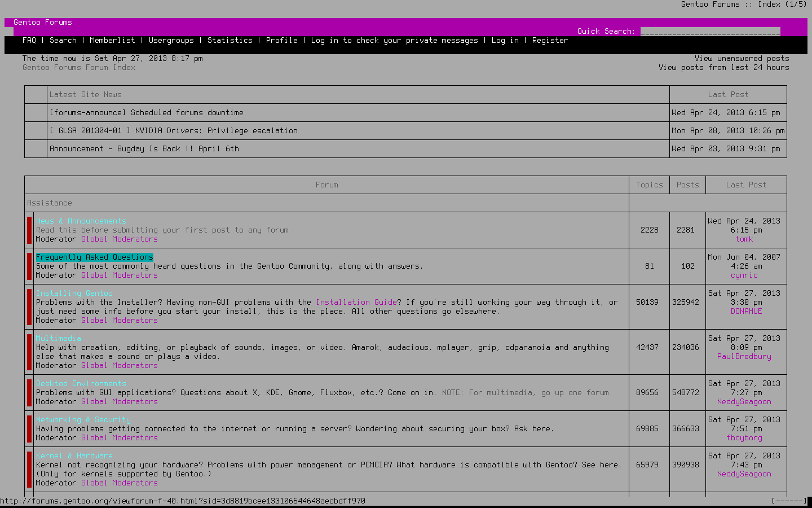Open the Search page link
812x508 pixels.
(63, 40)
